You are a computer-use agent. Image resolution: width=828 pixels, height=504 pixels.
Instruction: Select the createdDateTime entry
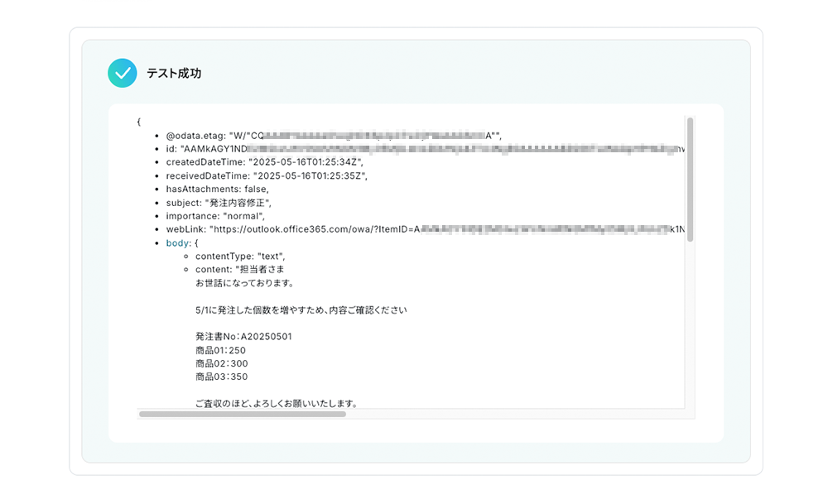click(265, 162)
